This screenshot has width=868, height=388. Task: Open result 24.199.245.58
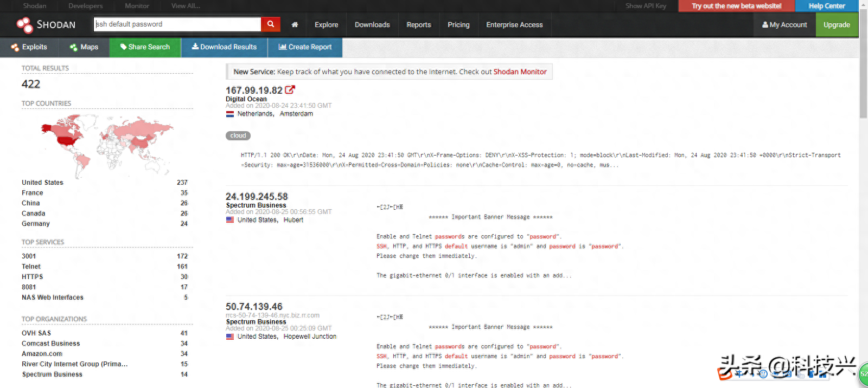[x=257, y=197]
